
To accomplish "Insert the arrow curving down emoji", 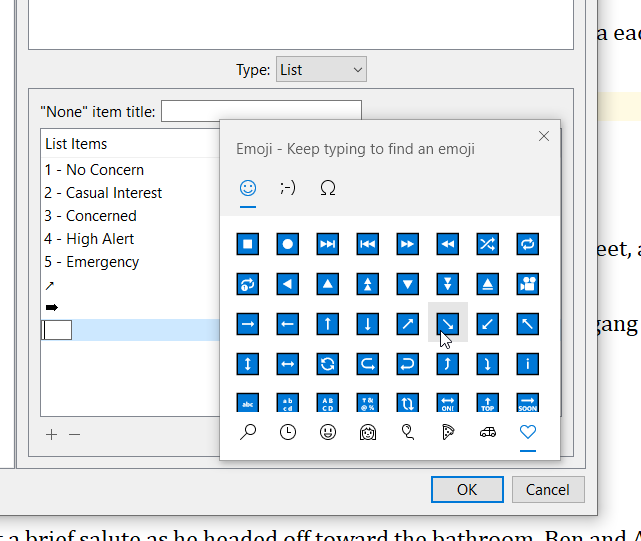I will [488, 364].
